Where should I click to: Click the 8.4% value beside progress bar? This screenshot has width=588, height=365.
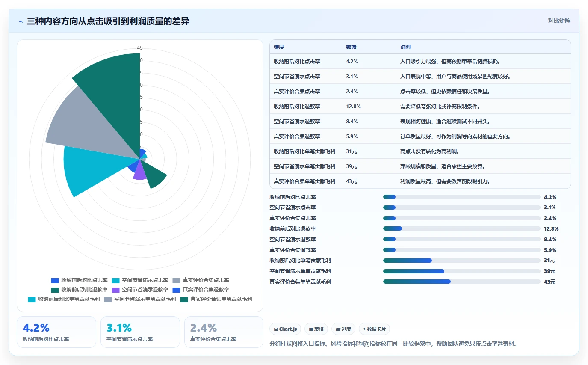click(x=550, y=240)
